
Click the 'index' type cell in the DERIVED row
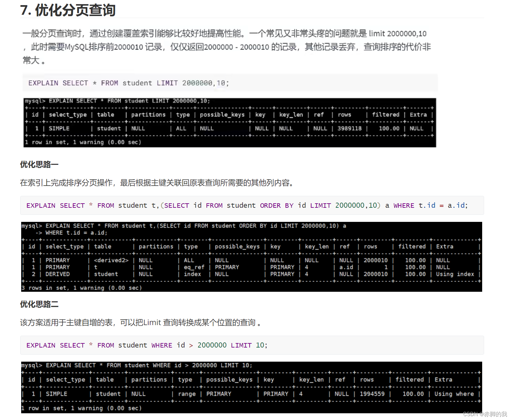pos(192,274)
